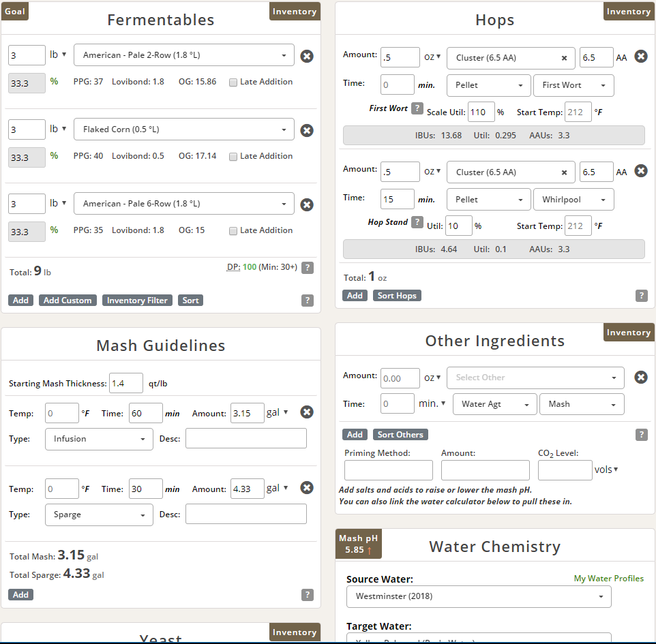This screenshot has height=644, width=656.
Task: Expand the Infusion mash type dropdown
Action: [x=99, y=439]
